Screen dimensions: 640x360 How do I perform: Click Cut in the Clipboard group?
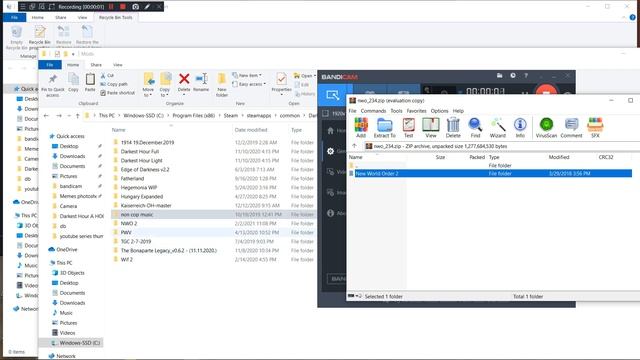pos(107,76)
